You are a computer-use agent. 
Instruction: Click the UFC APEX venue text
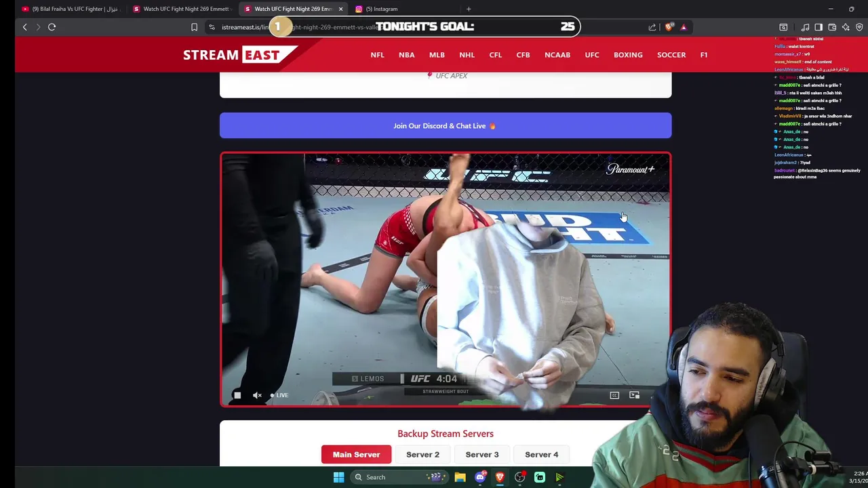click(x=451, y=76)
